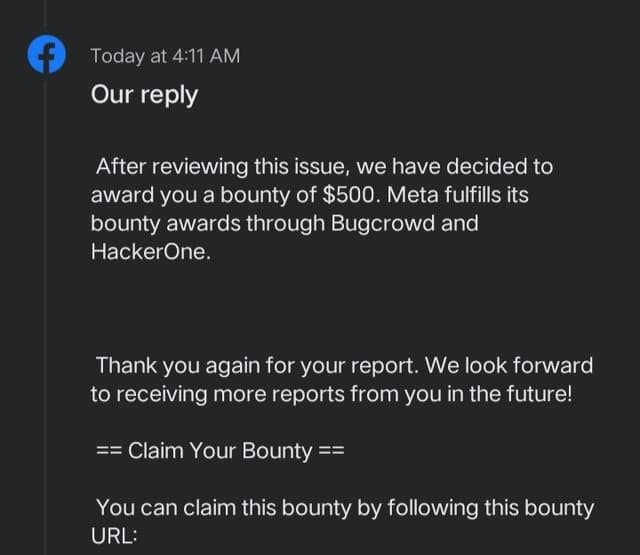Click the word "Bugcrowd" in the message

(384, 223)
